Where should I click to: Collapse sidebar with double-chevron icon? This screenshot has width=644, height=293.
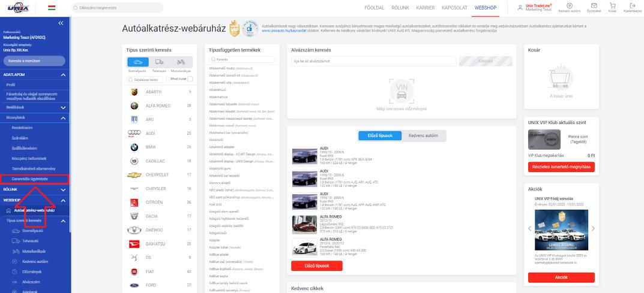click(x=61, y=23)
